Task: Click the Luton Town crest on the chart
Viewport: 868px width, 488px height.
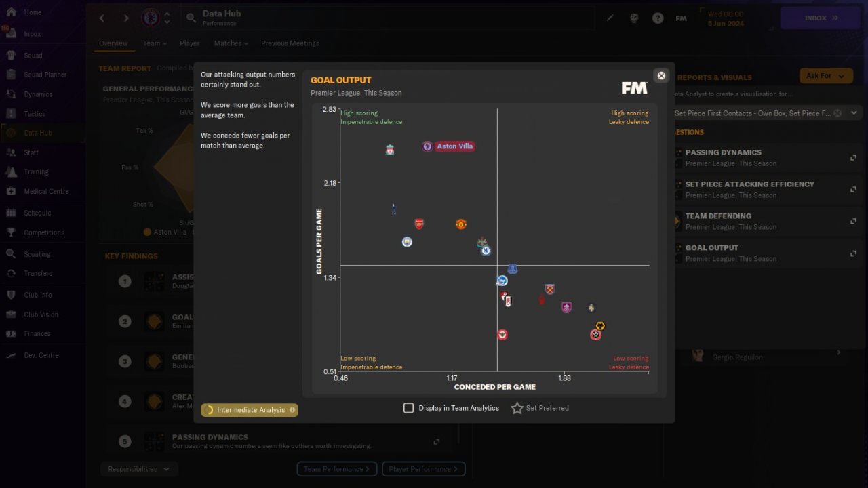Action: [591, 308]
